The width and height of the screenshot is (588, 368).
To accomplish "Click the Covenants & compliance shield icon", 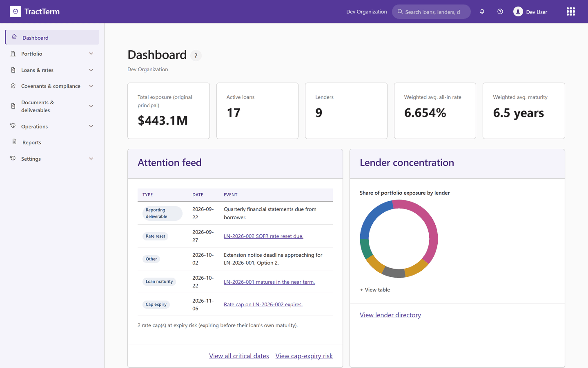I will tap(13, 86).
